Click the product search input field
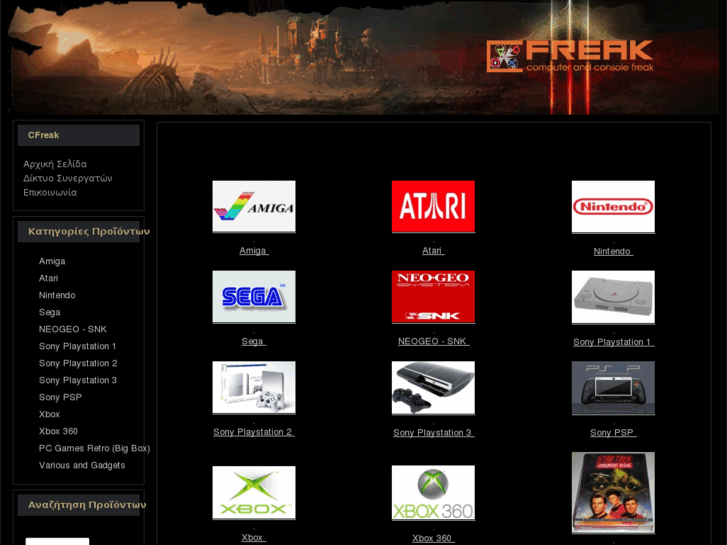 [x=57, y=541]
